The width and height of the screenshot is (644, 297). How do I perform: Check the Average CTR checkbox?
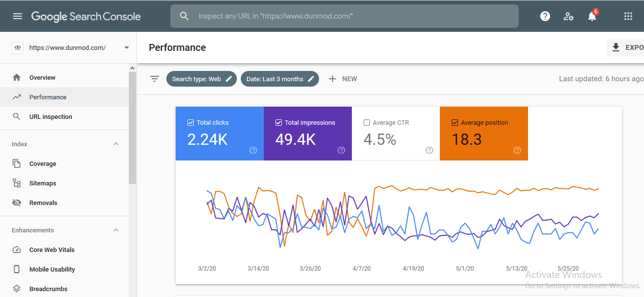(x=367, y=123)
